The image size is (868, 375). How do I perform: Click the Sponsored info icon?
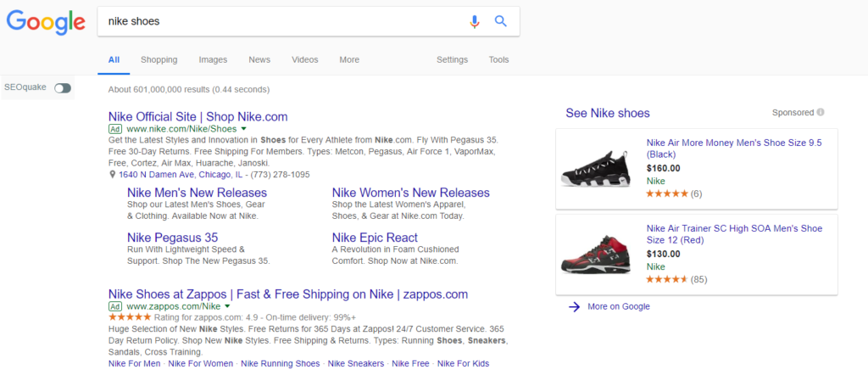(821, 113)
